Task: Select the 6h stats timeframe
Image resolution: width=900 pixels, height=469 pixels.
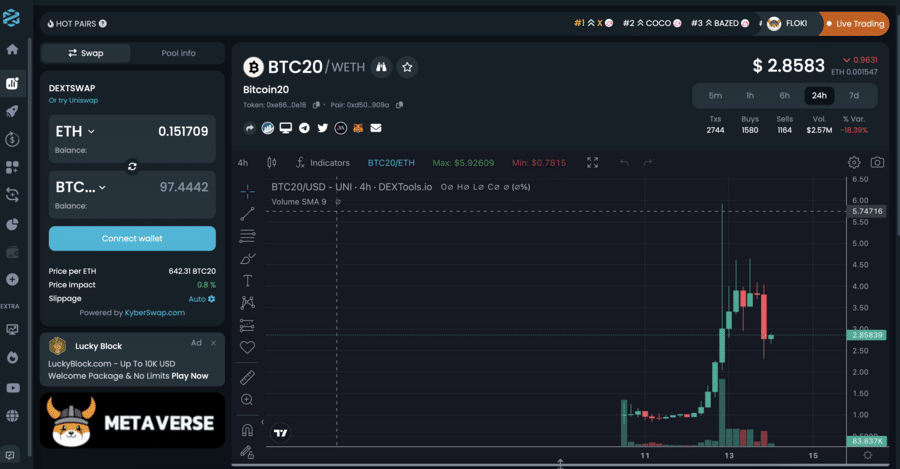Action: coord(785,96)
